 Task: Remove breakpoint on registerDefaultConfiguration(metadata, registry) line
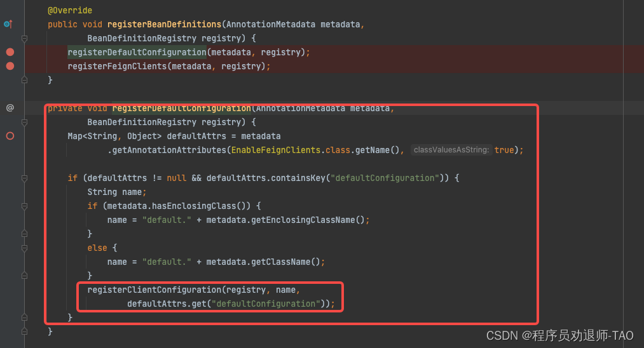coord(10,52)
